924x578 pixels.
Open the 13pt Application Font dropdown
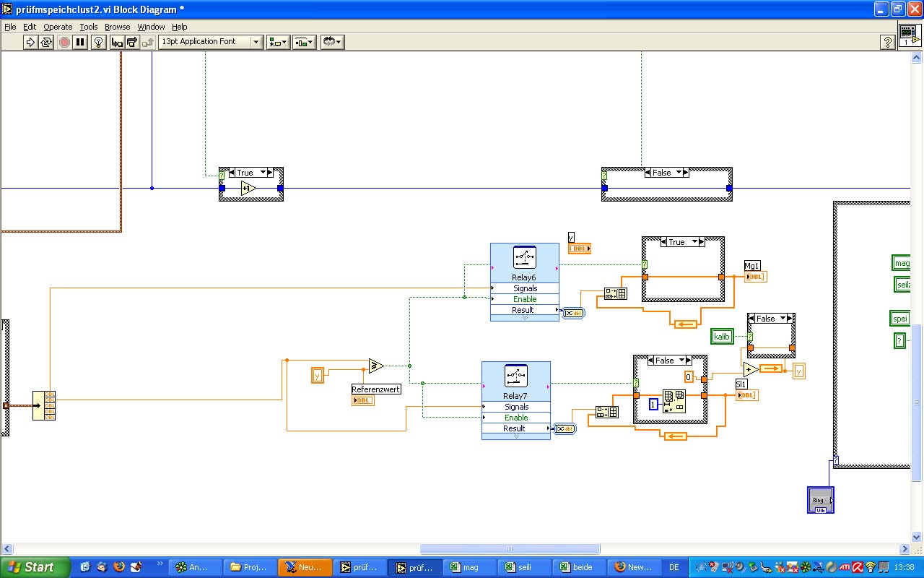(x=210, y=42)
